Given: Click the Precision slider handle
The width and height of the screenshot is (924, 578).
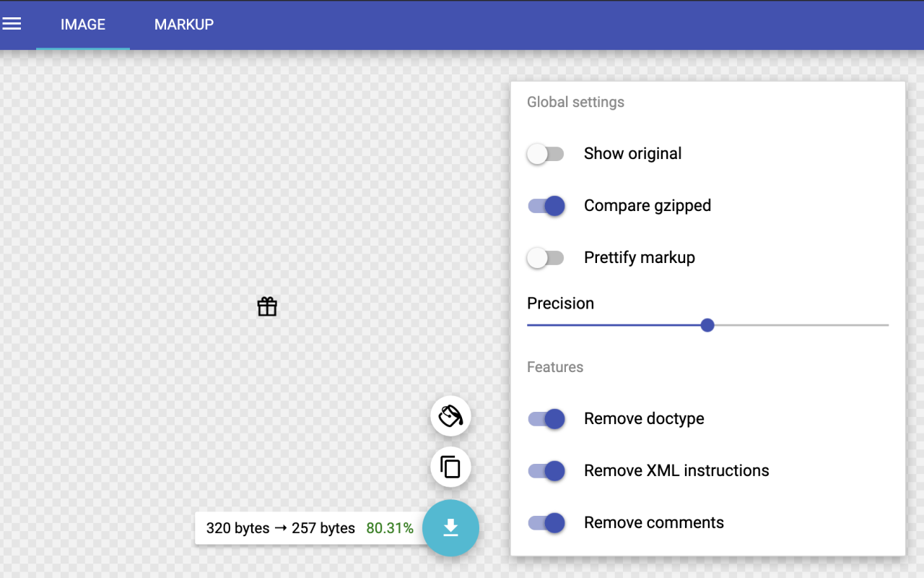Looking at the screenshot, I should pos(707,325).
